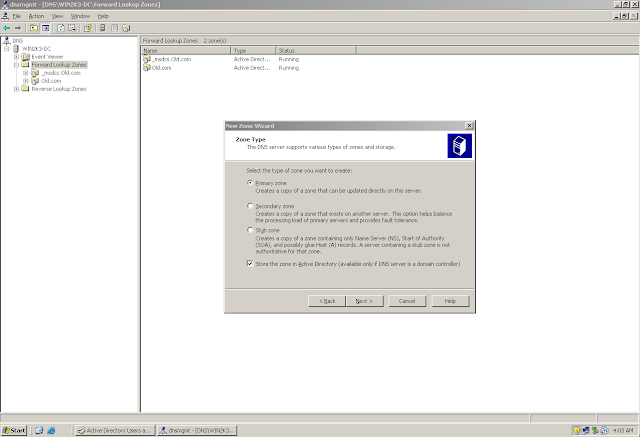Click the New Zone toolbar icon
The width and height of the screenshot is (640, 437).
[126, 28]
